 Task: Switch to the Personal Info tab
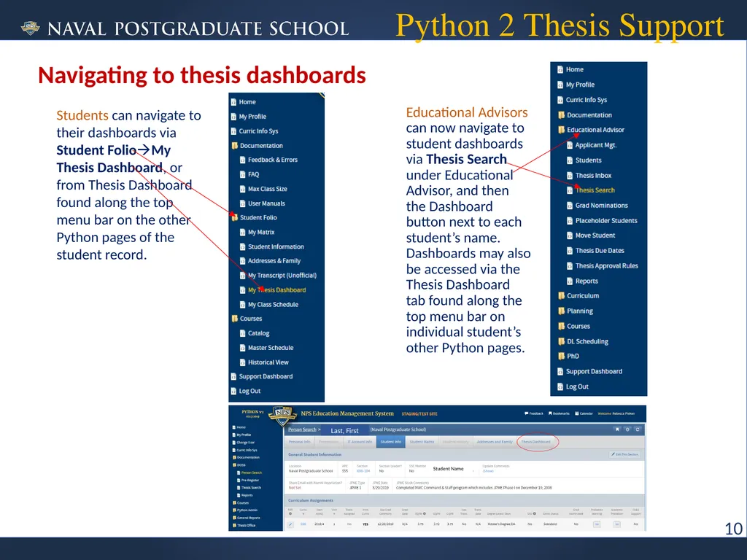click(299, 442)
